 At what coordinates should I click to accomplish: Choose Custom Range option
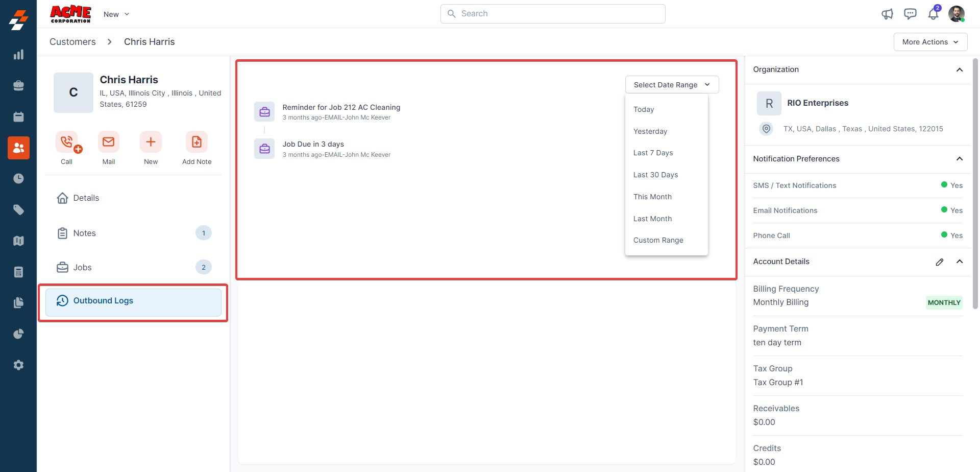[x=667, y=240]
